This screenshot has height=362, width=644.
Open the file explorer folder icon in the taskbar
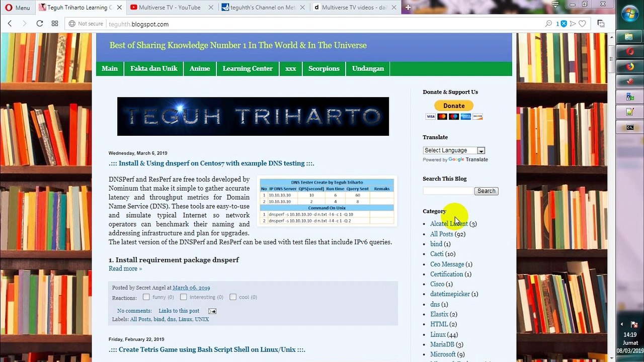[x=629, y=37]
